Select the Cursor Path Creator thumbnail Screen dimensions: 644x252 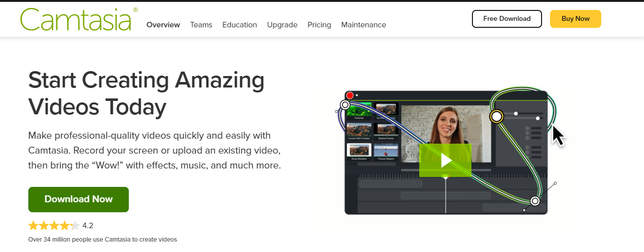tap(359, 132)
